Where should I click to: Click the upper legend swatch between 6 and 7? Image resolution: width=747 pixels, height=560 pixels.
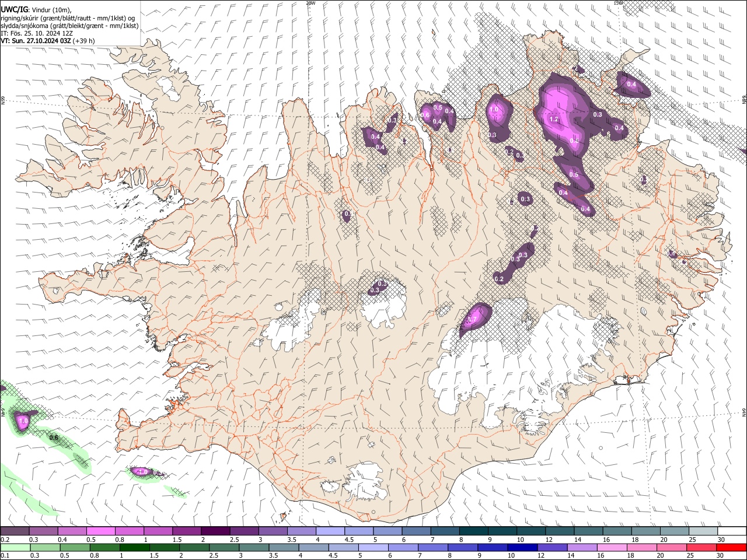pos(417,531)
